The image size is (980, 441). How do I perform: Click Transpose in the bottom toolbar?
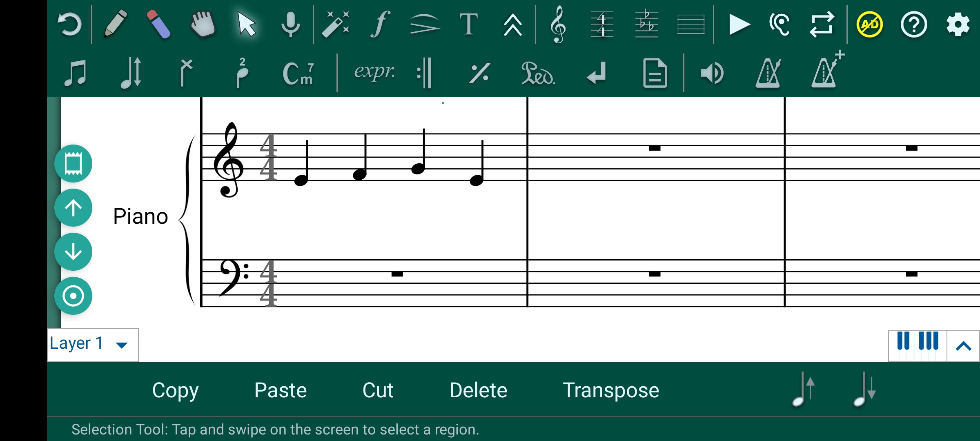pos(612,390)
